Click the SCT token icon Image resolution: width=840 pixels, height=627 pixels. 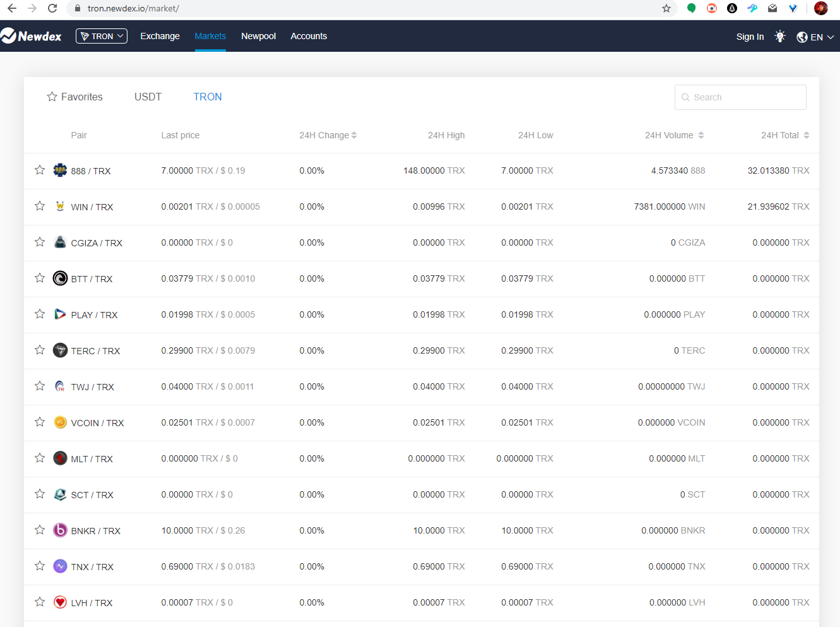coord(60,494)
